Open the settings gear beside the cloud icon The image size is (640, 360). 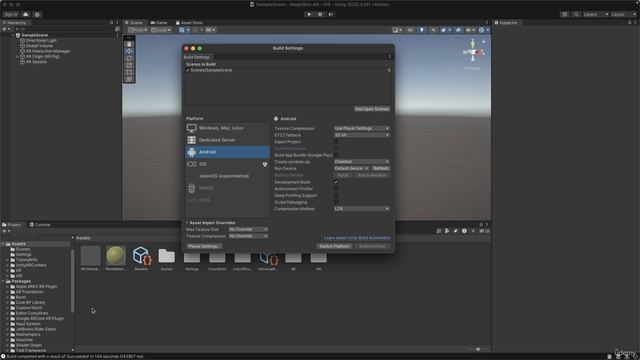(x=37, y=14)
